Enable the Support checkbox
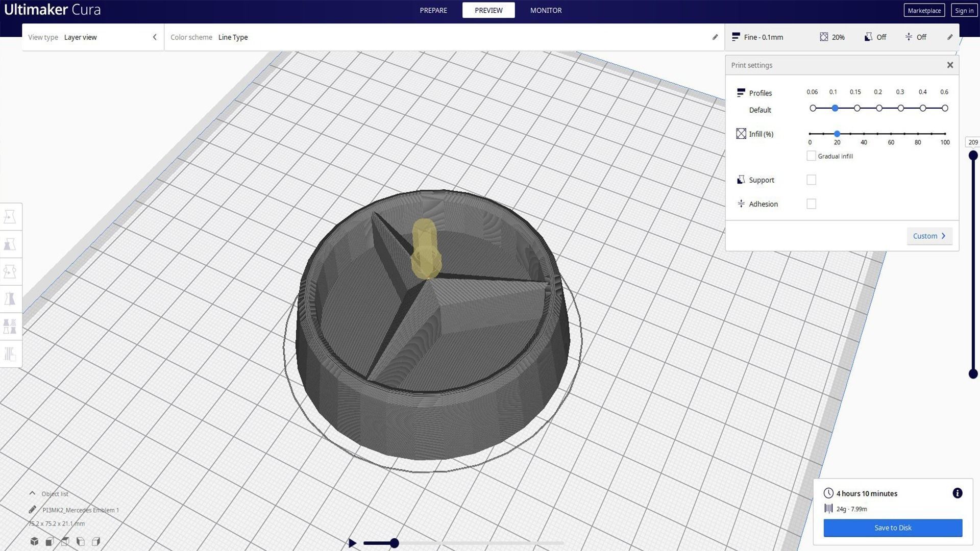The width and height of the screenshot is (980, 551). (x=811, y=180)
